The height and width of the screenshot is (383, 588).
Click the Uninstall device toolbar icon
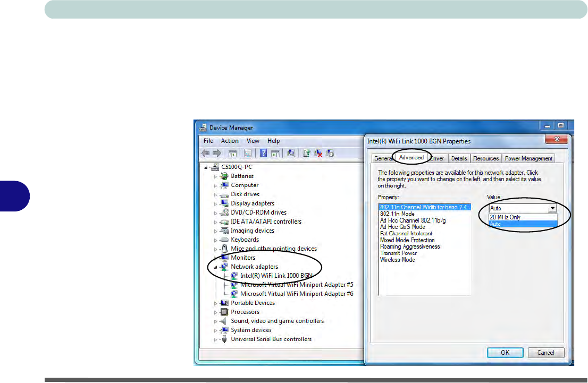point(318,154)
